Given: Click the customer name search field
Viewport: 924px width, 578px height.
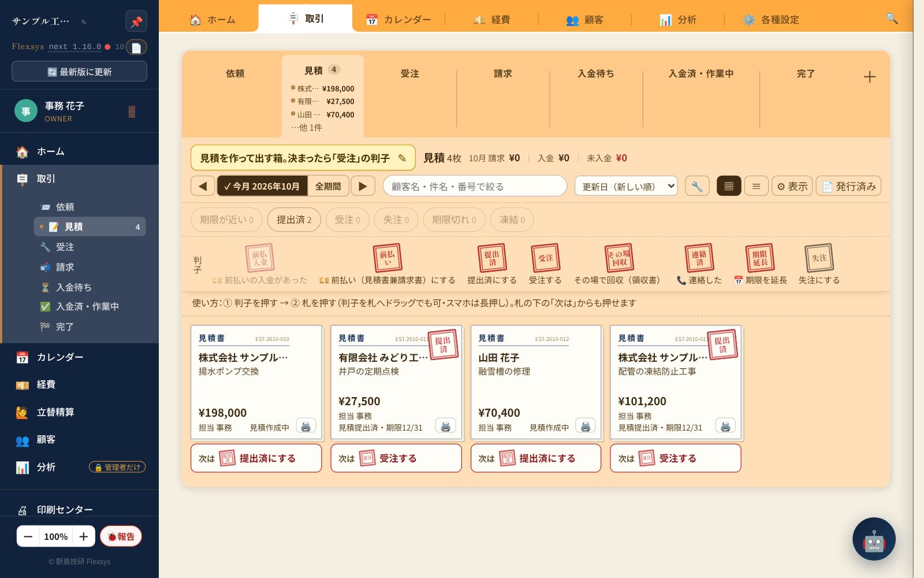Looking at the screenshot, I should [x=475, y=186].
